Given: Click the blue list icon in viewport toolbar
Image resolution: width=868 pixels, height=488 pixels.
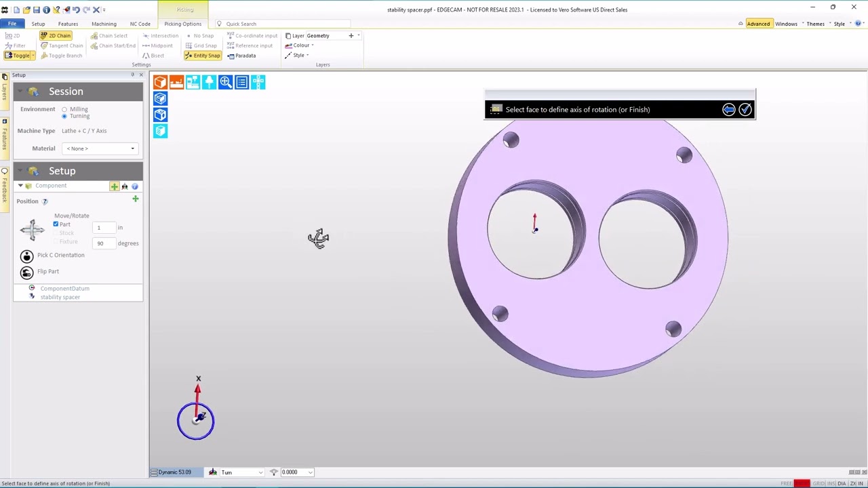Looking at the screenshot, I should [241, 82].
